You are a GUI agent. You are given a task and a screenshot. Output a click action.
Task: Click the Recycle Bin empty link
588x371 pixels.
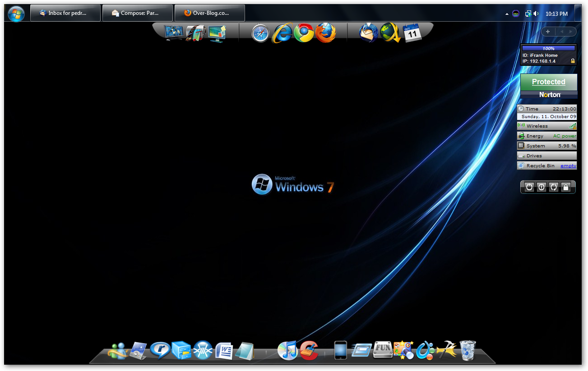click(x=568, y=165)
